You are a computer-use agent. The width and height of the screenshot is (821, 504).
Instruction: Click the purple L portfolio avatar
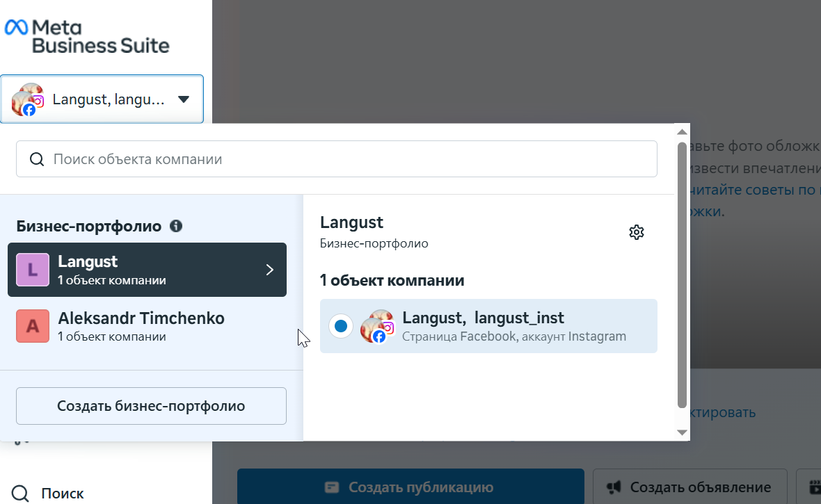pos(33,270)
